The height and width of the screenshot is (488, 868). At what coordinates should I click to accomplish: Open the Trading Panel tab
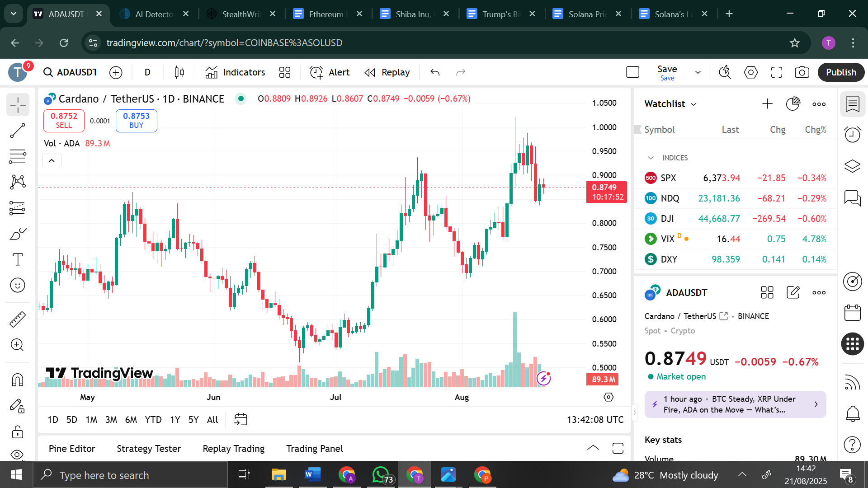315,449
